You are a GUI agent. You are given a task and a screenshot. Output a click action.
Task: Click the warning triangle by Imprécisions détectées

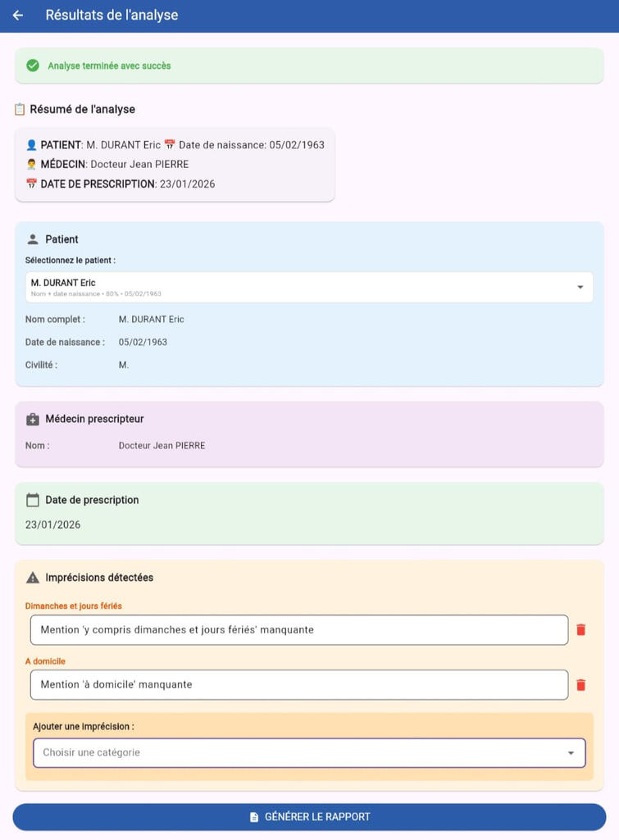[x=33, y=578]
